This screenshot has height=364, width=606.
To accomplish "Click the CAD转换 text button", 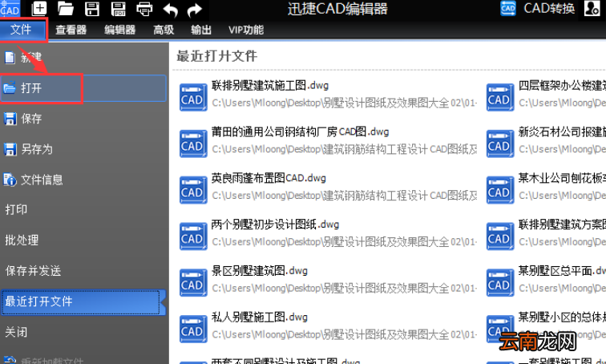I will point(549,9).
